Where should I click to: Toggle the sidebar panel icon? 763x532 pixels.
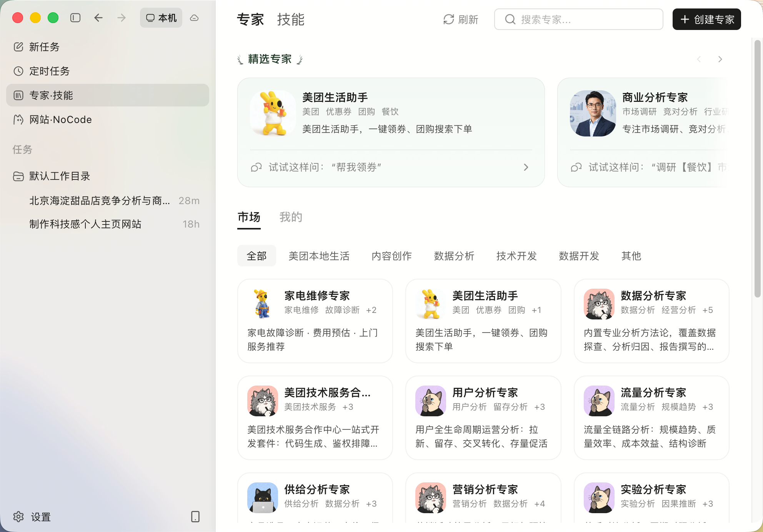75,18
